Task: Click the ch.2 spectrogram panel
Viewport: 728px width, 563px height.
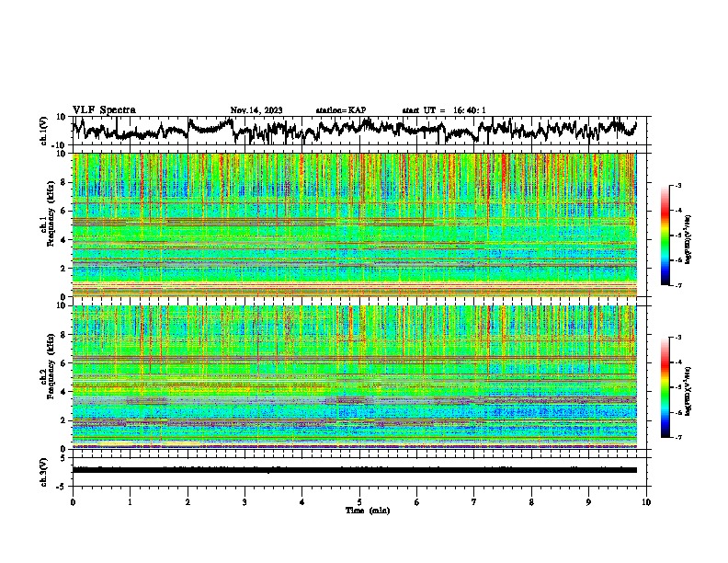Action: pyautogui.click(x=355, y=377)
